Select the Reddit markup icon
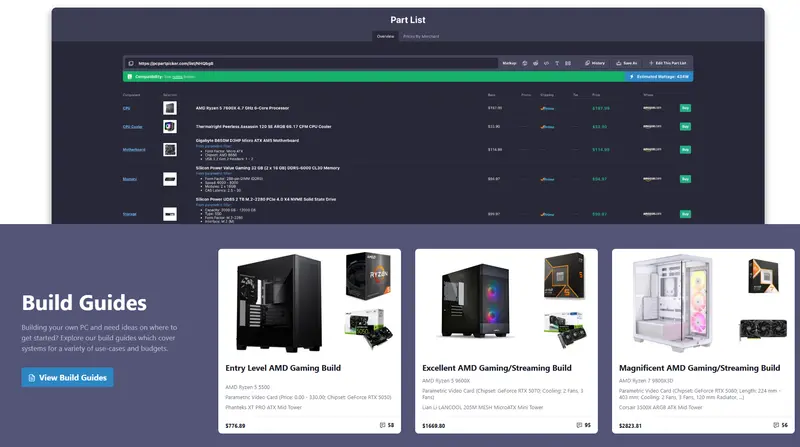Image resolution: width=800 pixels, height=447 pixels. [535, 63]
